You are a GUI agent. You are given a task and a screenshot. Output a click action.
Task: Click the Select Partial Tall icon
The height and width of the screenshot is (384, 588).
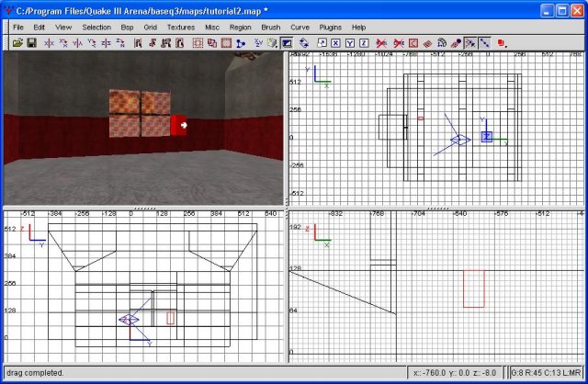click(165, 43)
